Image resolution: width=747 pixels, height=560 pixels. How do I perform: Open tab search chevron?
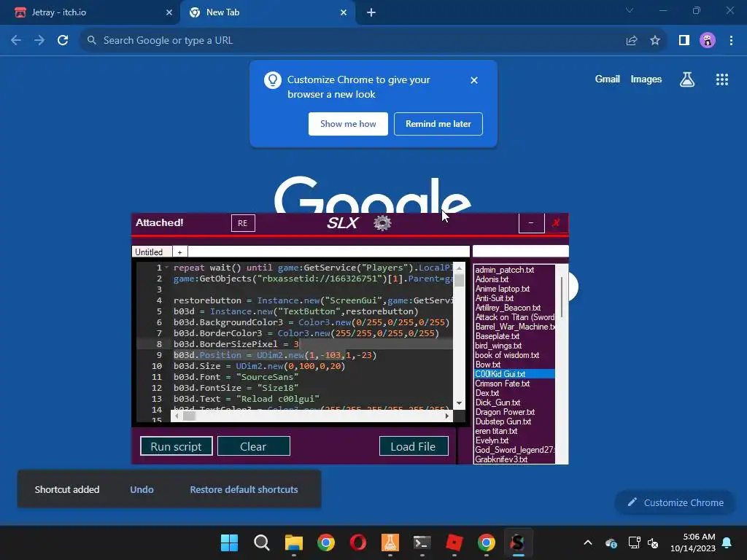tap(630, 10)
